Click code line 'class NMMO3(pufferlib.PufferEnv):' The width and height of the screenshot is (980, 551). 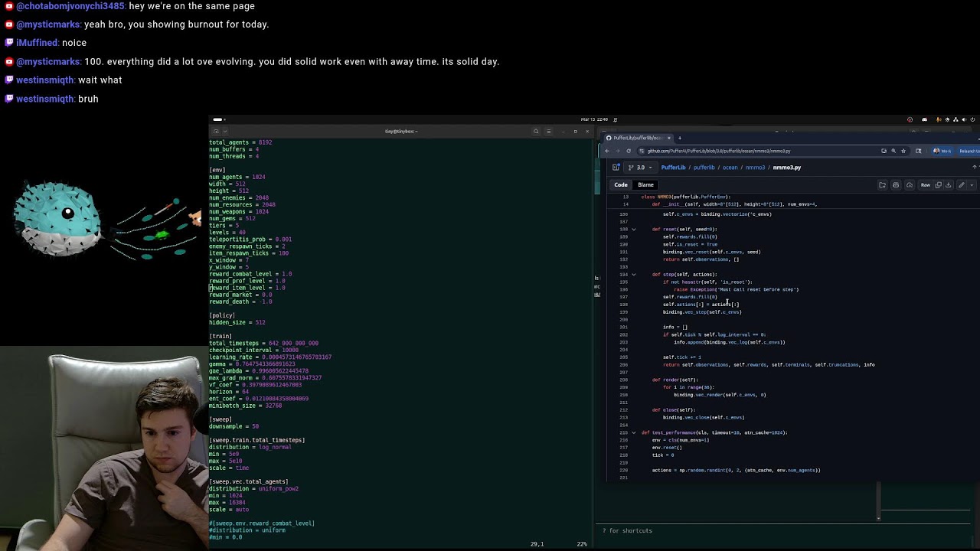click(686, 197)
